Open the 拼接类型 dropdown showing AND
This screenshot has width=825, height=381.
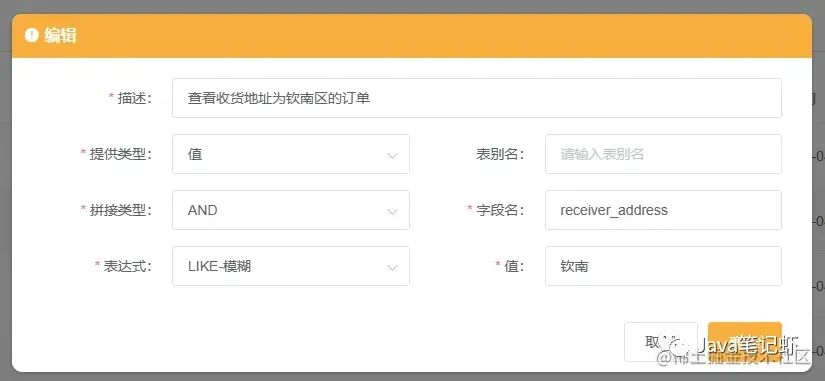pyautogui.click(x=291, y=210)
